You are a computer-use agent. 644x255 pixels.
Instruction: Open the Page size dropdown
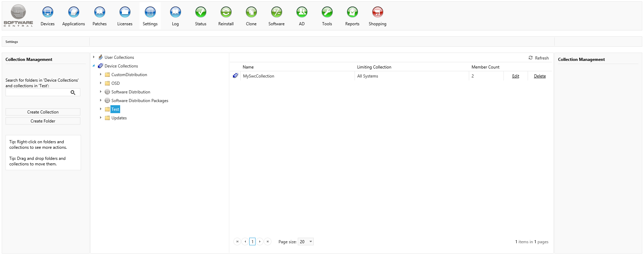[310, 242]
